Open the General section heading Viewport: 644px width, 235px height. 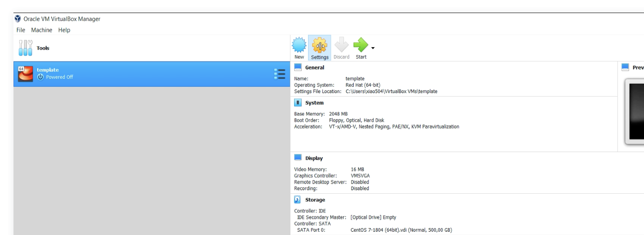[314, 67]
